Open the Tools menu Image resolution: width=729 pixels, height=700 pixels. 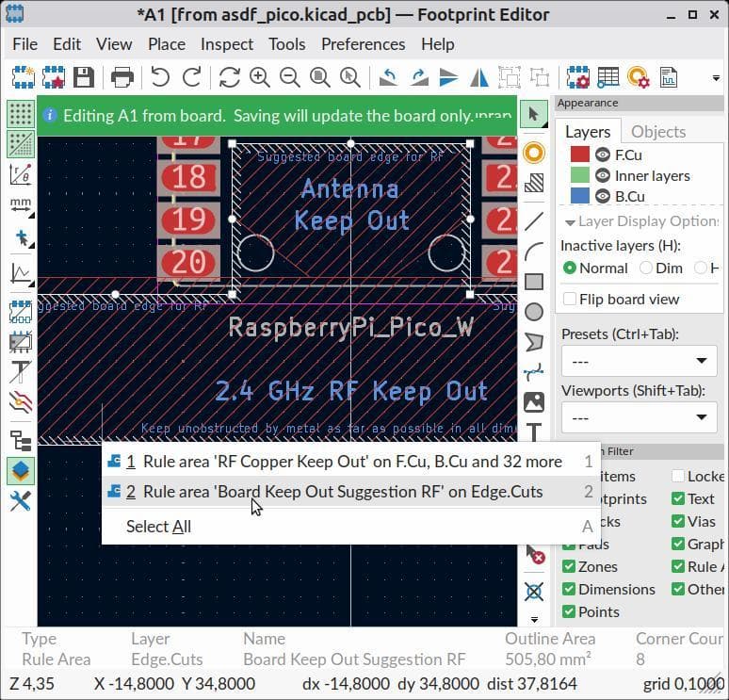point(287,44)
